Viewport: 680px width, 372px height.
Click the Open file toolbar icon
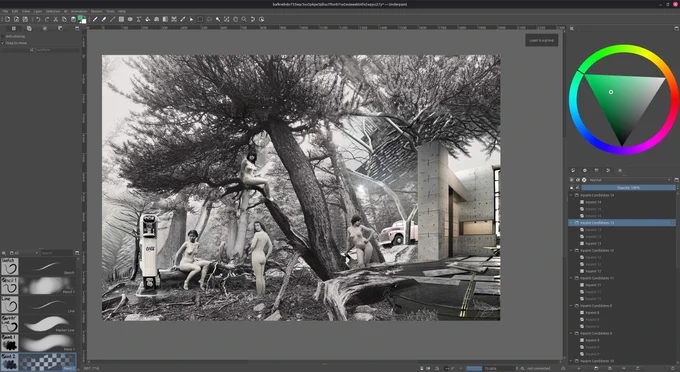(16, 20)
